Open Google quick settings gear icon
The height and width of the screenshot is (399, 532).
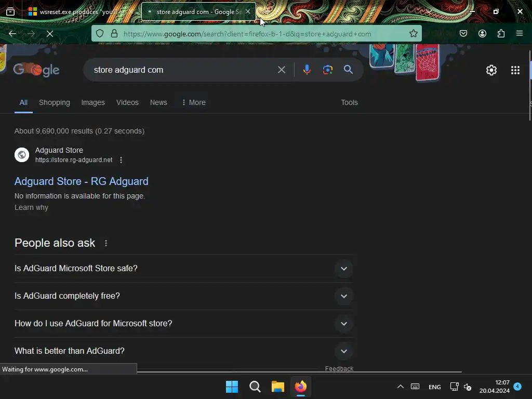(x=491, y=70)
